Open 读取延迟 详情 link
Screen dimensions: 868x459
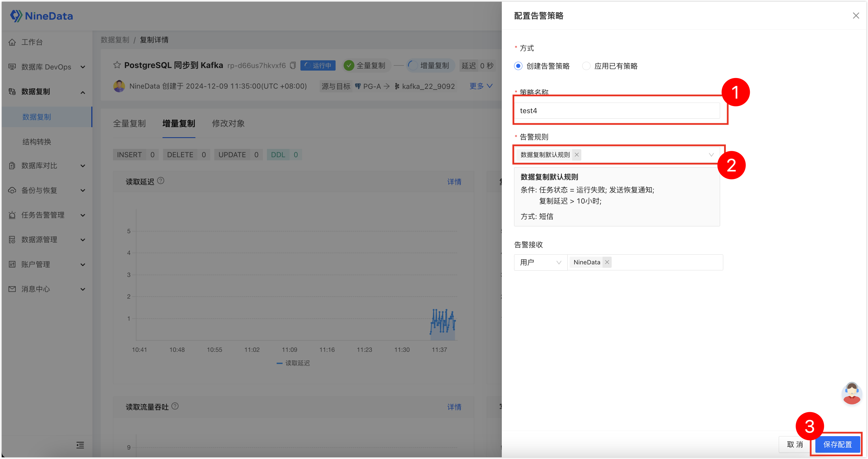pyautogui.click(x=454, y=182)
